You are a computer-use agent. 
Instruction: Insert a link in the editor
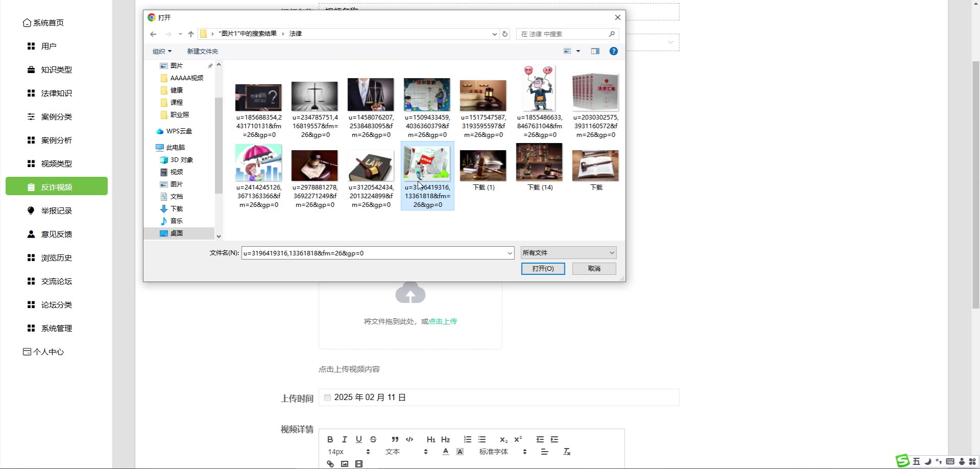[x=330, y=464]
